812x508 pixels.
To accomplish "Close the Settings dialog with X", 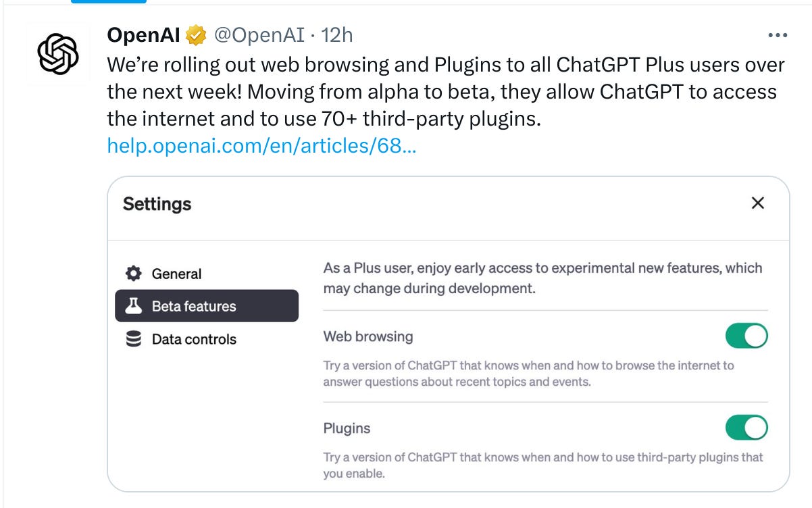I will point(758,203).
